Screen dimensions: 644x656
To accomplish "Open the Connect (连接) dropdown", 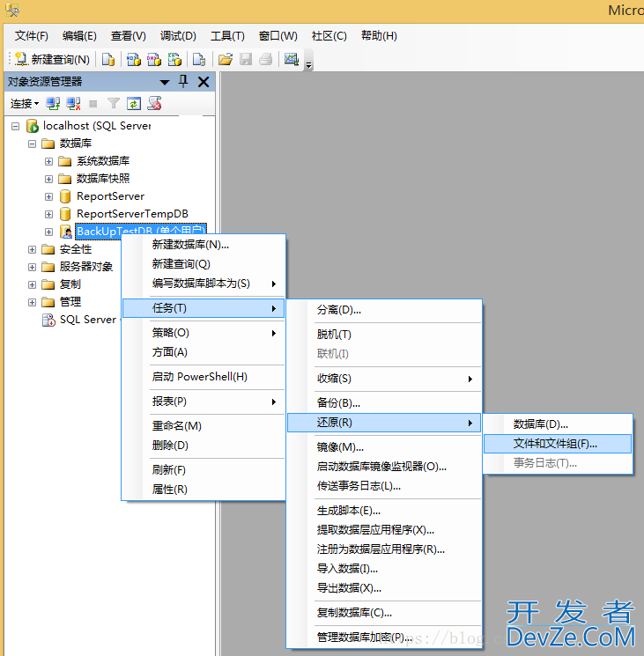I will [25, 103].
